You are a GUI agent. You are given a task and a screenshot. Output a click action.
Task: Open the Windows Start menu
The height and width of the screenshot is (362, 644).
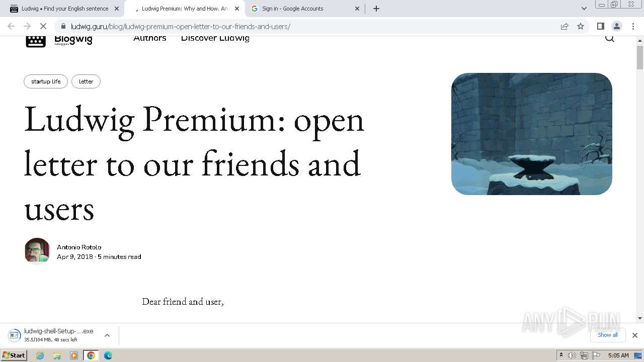coord(14,355)
